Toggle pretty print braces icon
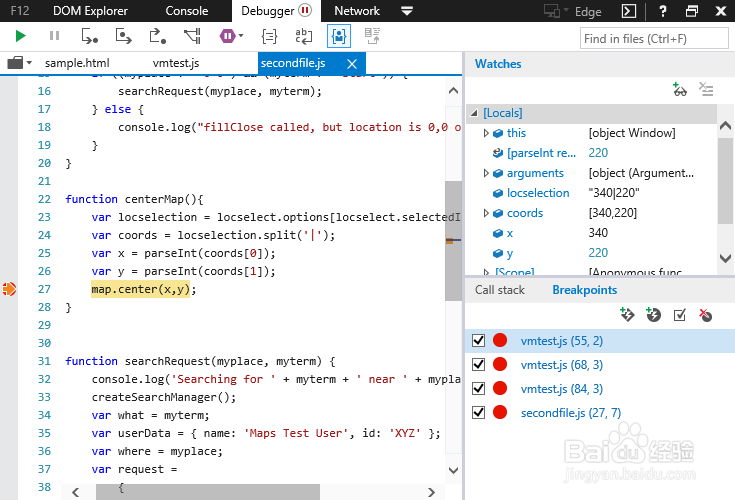Viewport: 735px width, 500px height. tap(269, 36)
